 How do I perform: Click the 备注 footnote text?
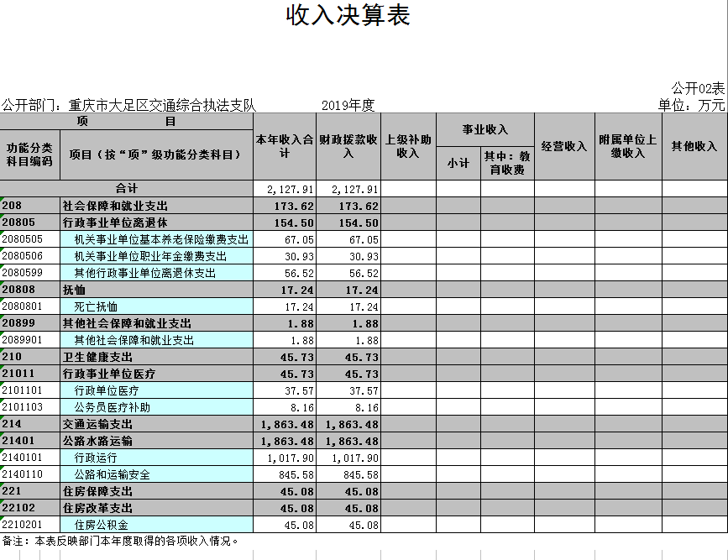click(120, 541)
